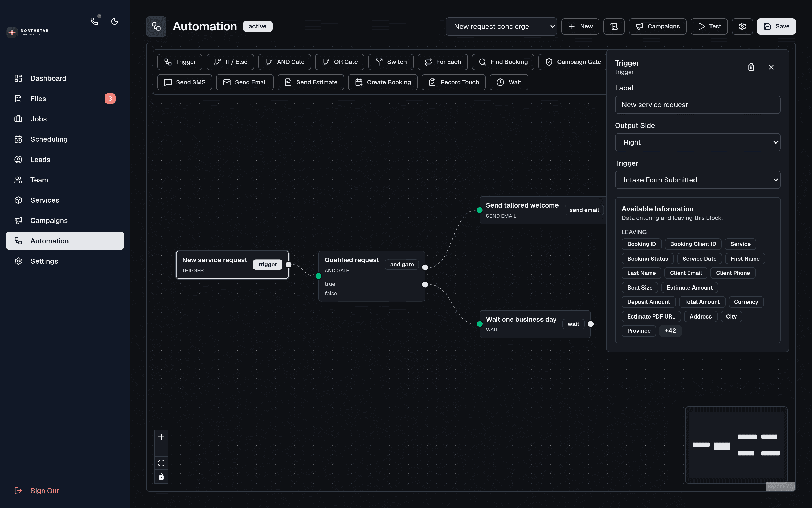Viewport: 812px width, 508px height.
Task: Open Jobs in sidebar
Action: coord(65,119)
